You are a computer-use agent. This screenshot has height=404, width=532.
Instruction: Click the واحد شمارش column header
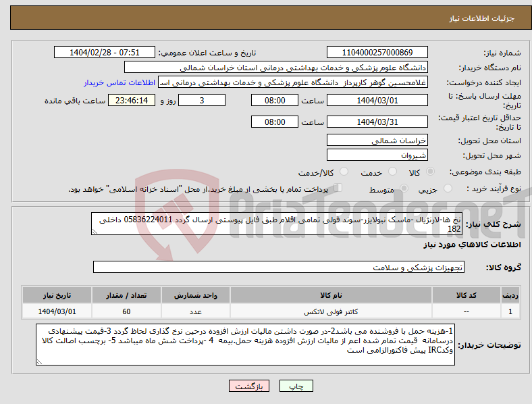(x=196, y=295)
